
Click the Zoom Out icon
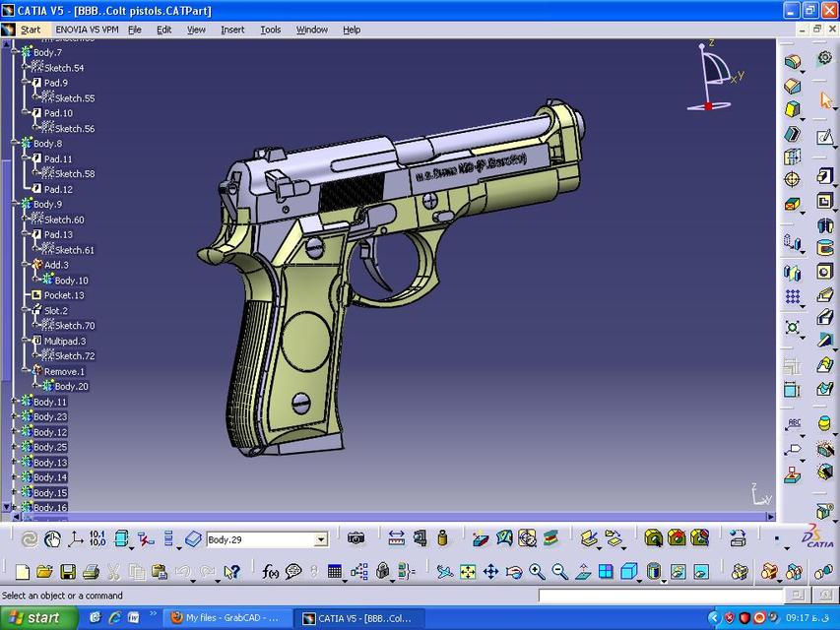556,569
